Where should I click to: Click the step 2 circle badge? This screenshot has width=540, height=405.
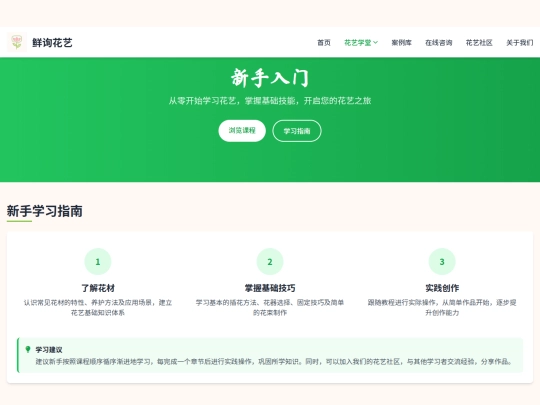(270, 262)
